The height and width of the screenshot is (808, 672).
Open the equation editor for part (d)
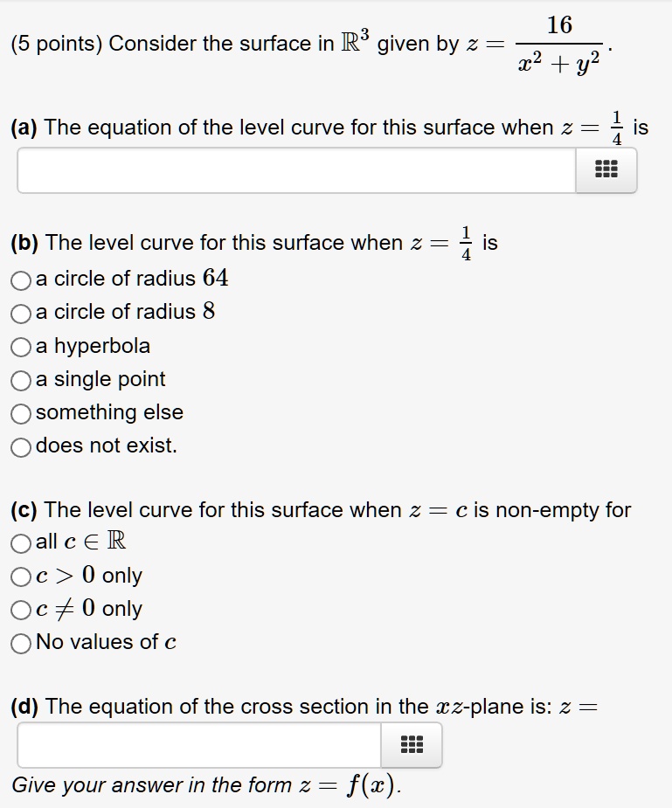pyautogui.click(x=411, y=745)
